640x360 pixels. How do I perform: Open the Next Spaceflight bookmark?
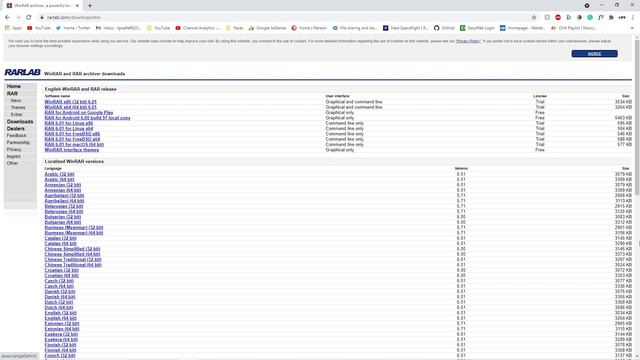pos(405,28)
